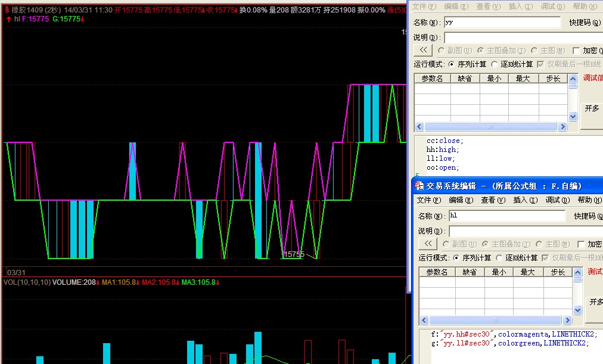Click left scroll arrow of hl parameter table
The image size is (603, 364).
coord(424,320)
